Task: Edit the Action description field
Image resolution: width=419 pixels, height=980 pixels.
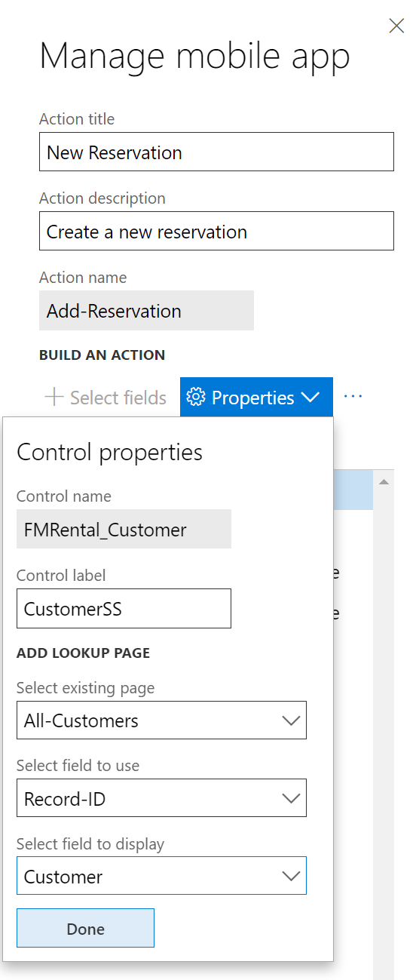Action: point(216,231)
